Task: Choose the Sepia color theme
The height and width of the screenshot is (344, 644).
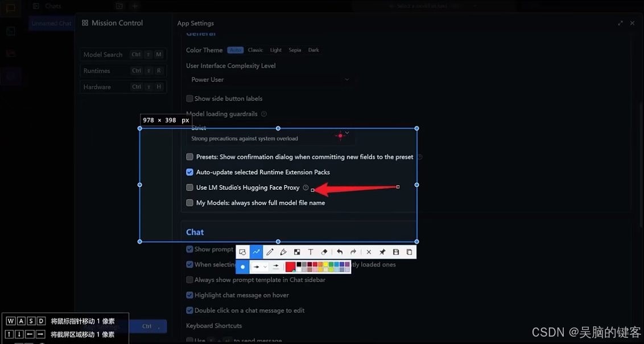Action: [295, 50]
